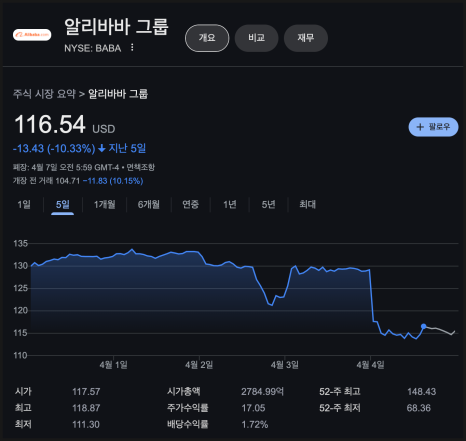Click the 135 y-axis label
Viewport: 466px width, 441px height.
(x=20, y=244)
